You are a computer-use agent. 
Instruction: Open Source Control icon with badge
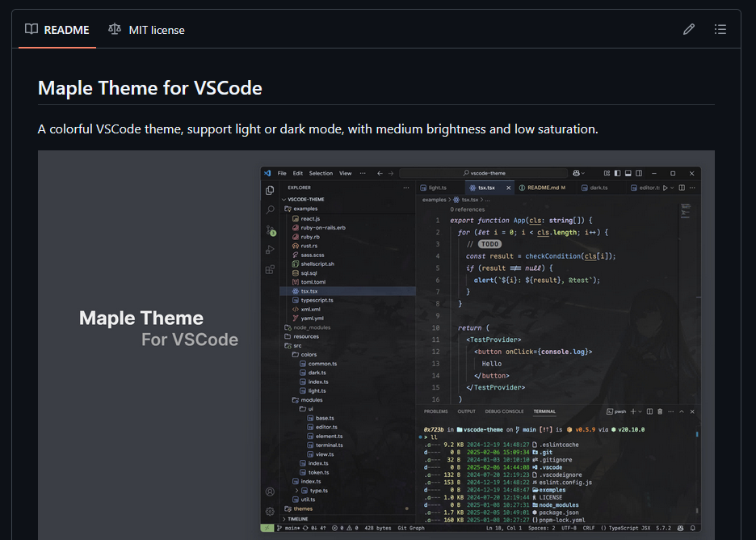pos(271,230)
